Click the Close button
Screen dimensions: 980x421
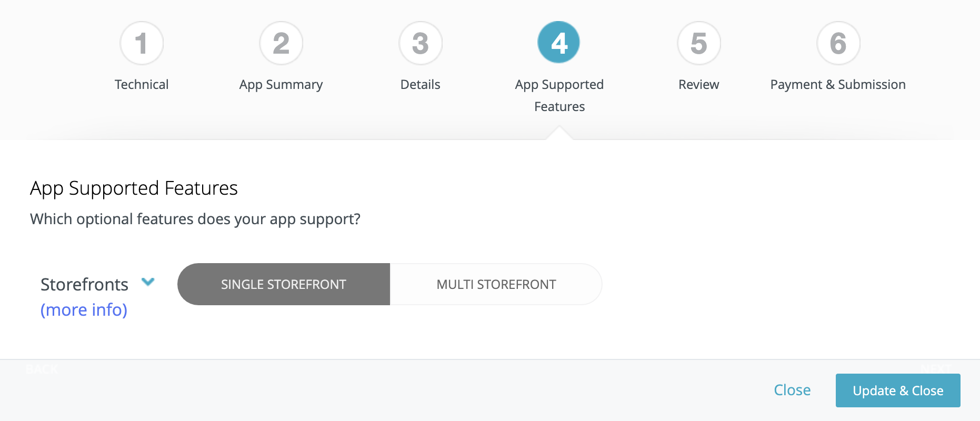(792, 390)
